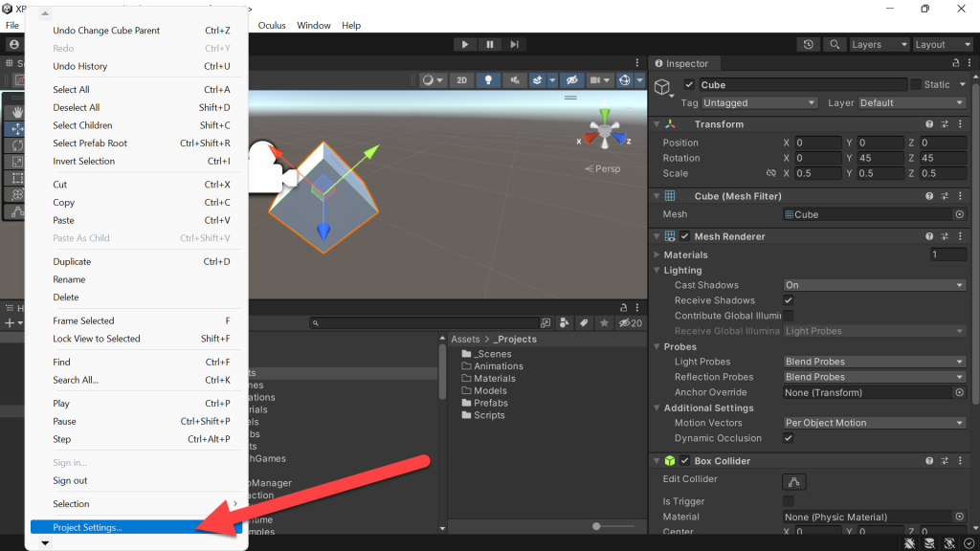
Task: Click the Pause button in the toolbar
Action: pyautogui.click(x=489, y=44)
